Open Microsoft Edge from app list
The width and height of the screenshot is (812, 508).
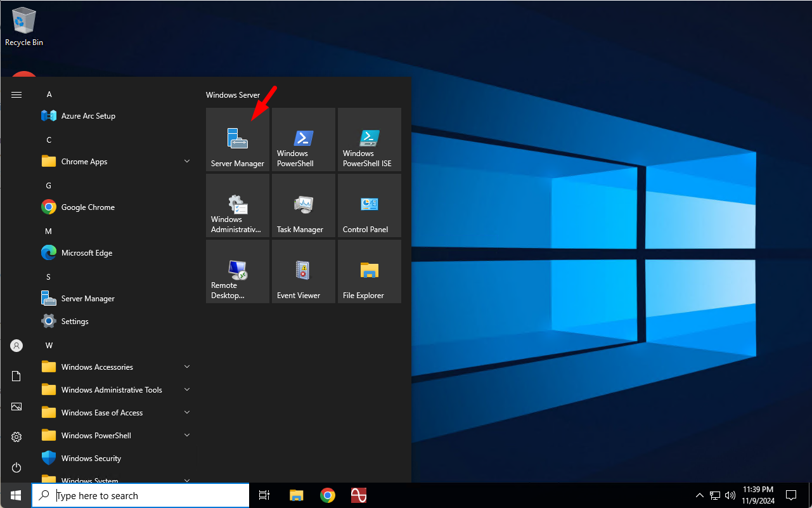click(x=117, y=253)
